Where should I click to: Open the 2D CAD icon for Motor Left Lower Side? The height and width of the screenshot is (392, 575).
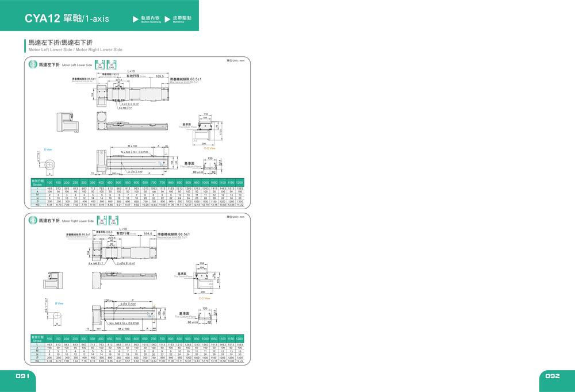click(99, 64)
